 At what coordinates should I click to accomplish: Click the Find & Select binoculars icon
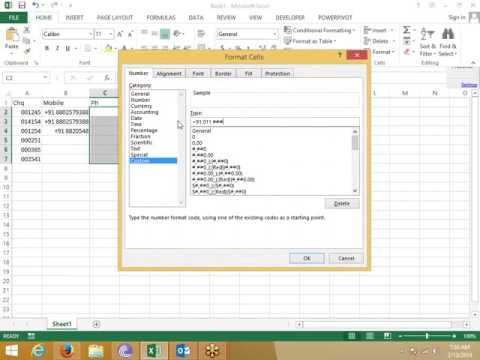pos(448,34)
